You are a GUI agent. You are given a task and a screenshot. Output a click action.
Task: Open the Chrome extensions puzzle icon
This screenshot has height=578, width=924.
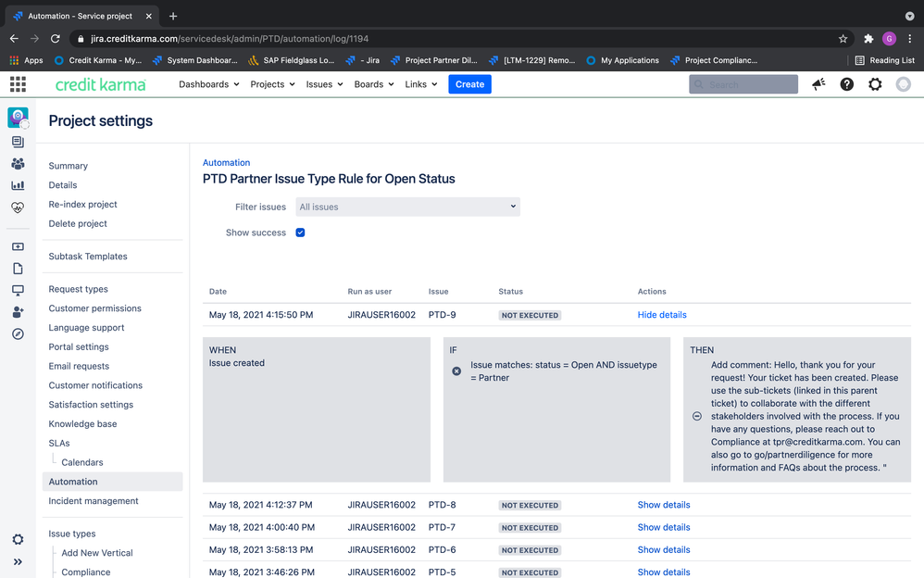tap(868, 38)
